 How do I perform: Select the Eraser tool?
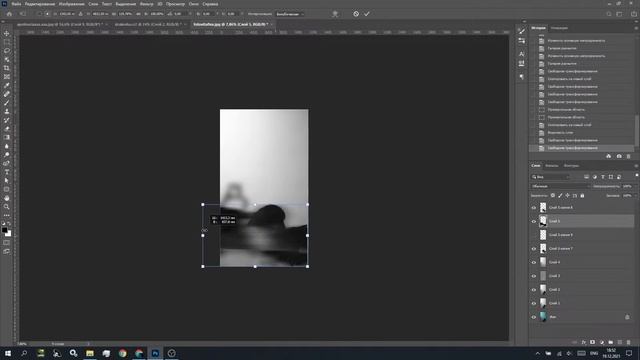pyautogui.click(x=7, y=129)
